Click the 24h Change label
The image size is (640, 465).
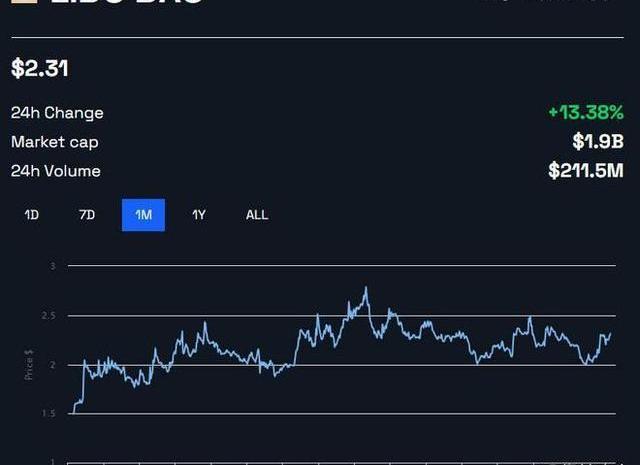click(x=57, y=113)
